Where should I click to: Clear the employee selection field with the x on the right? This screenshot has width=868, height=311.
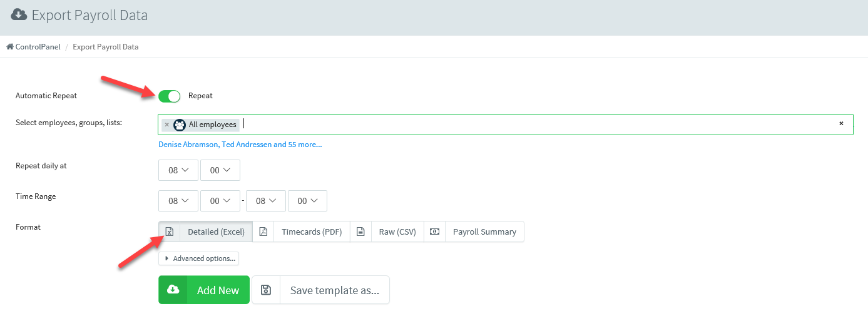point(841,124)
